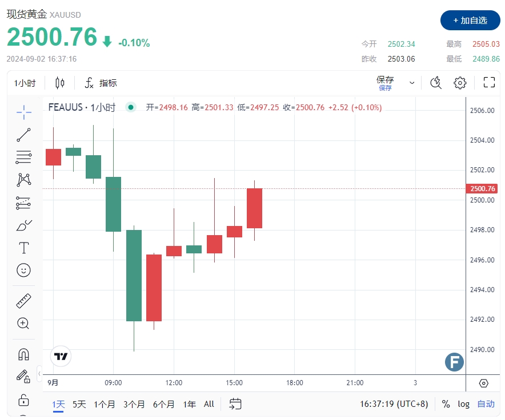505x420 pixels.
Task: Select the text annotation tool
Action: point(23,248)
